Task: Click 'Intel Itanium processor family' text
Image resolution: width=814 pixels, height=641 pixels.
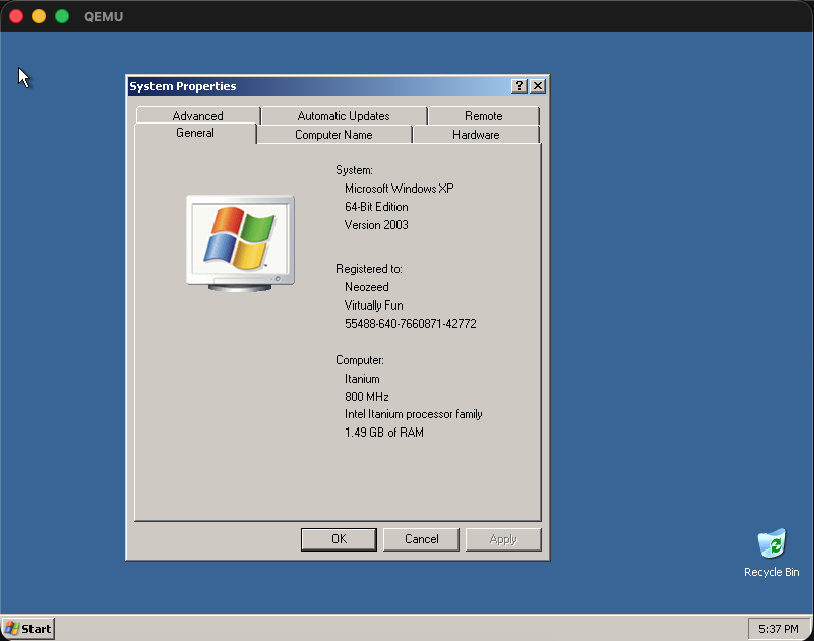Action: pos(414,414)
